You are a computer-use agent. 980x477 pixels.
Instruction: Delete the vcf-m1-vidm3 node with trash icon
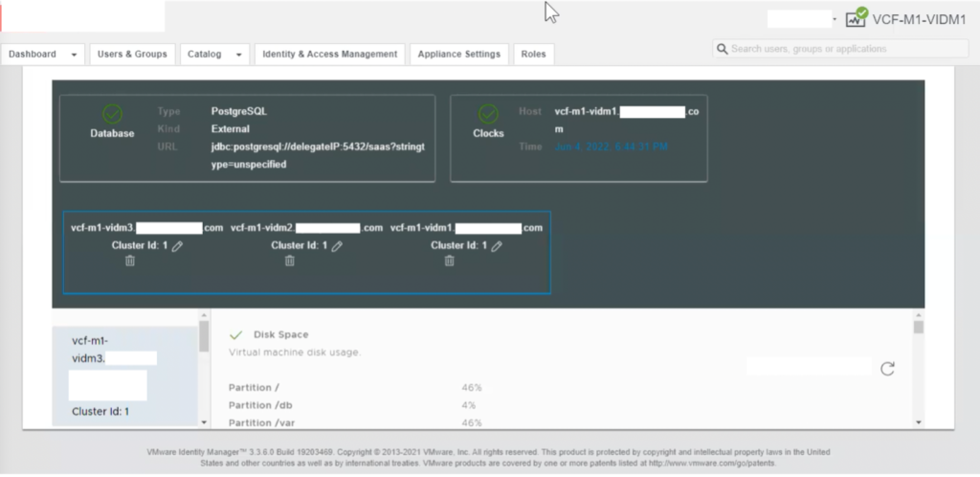tap(130, 261)
